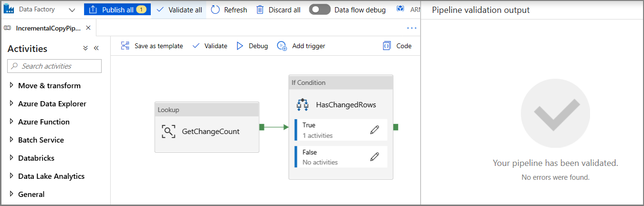Click the Search activities field
Viewport: 644px width, 206px height.
tap(54, 66)
